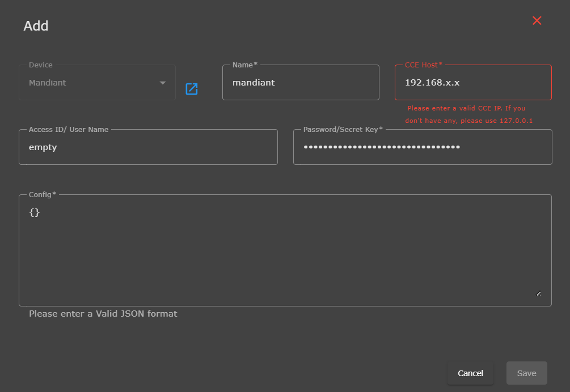570x392 pixels.
Task: Click the Valid JSON format hint text
Action: (x=103, y=314)
